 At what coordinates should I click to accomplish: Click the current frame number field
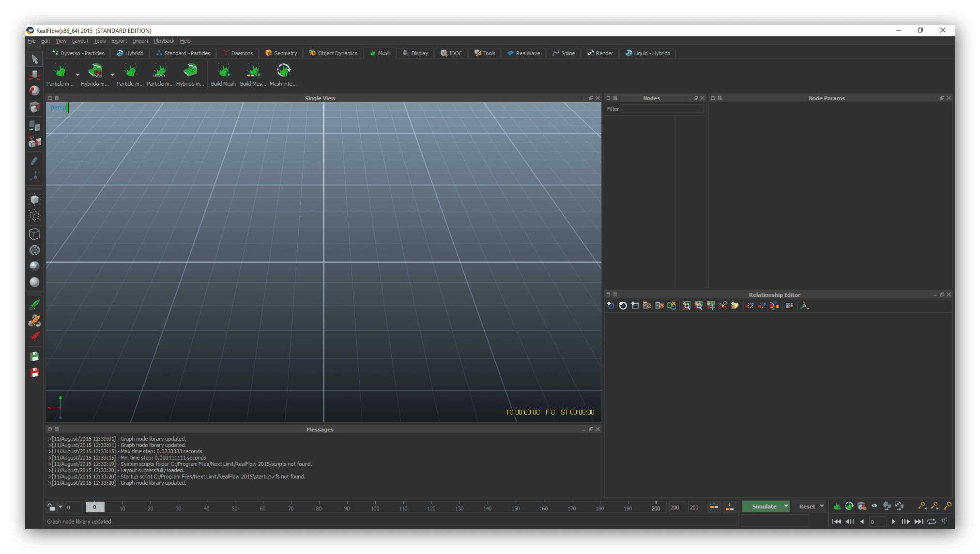pyautogui.click(x=877, y=522)
